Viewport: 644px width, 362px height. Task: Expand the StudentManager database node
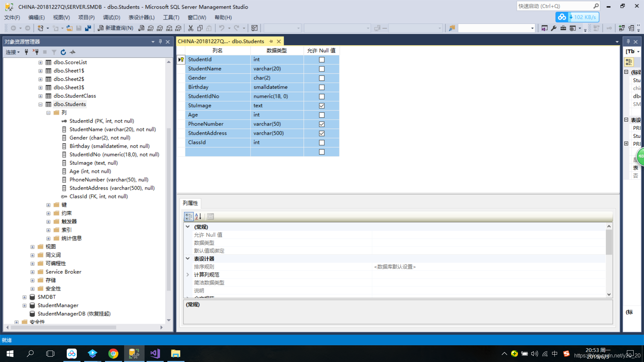tap(24, 305)
